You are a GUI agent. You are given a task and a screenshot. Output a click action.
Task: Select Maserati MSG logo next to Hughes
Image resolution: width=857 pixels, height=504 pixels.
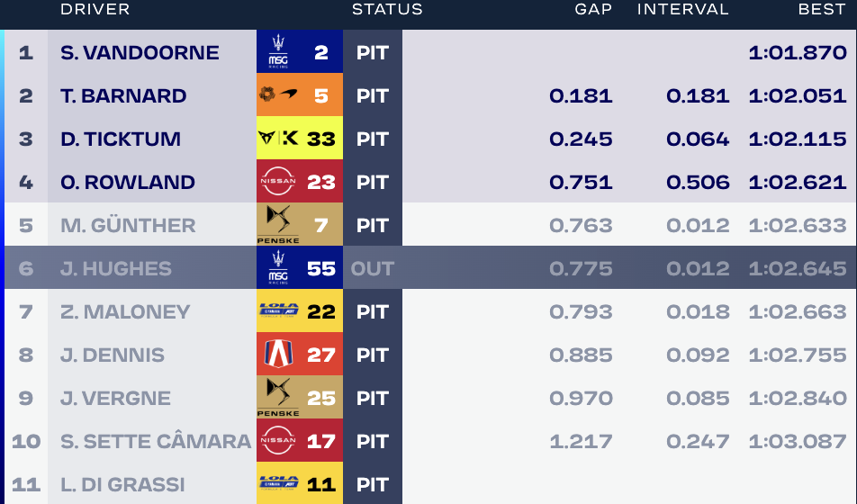point(278,267)
